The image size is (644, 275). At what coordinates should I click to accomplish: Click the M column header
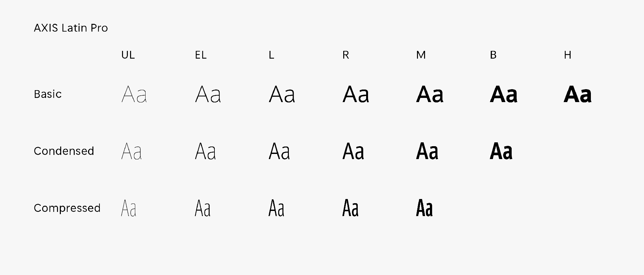[421, 55]
